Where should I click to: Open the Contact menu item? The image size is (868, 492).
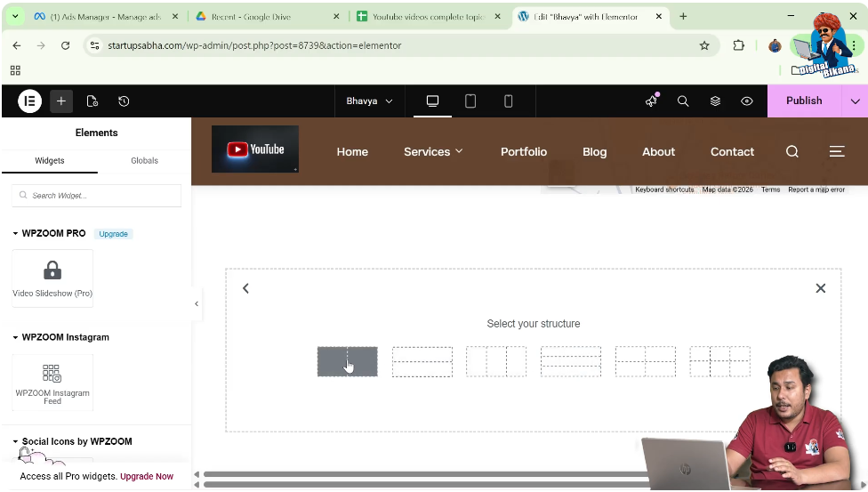(x=733, y=152)
